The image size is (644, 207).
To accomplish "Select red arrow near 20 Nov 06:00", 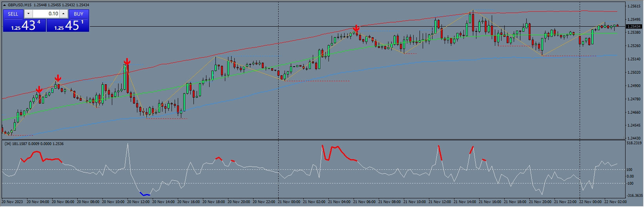I will (x=58, y=78).
